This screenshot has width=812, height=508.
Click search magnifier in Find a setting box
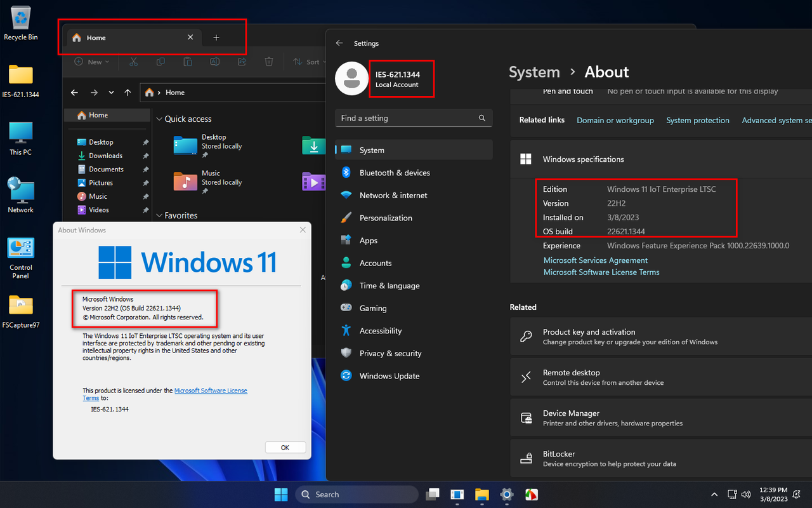pos(482,118)
